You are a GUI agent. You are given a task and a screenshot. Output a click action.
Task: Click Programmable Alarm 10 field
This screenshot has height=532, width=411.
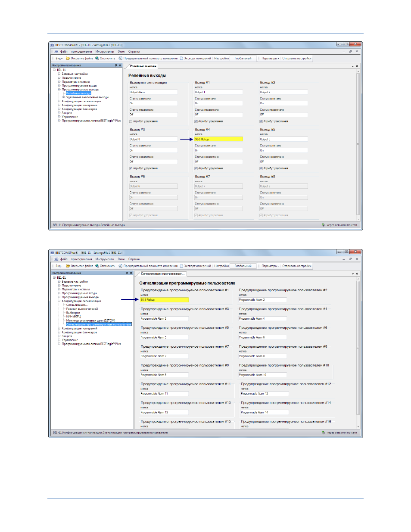[263, 375]
